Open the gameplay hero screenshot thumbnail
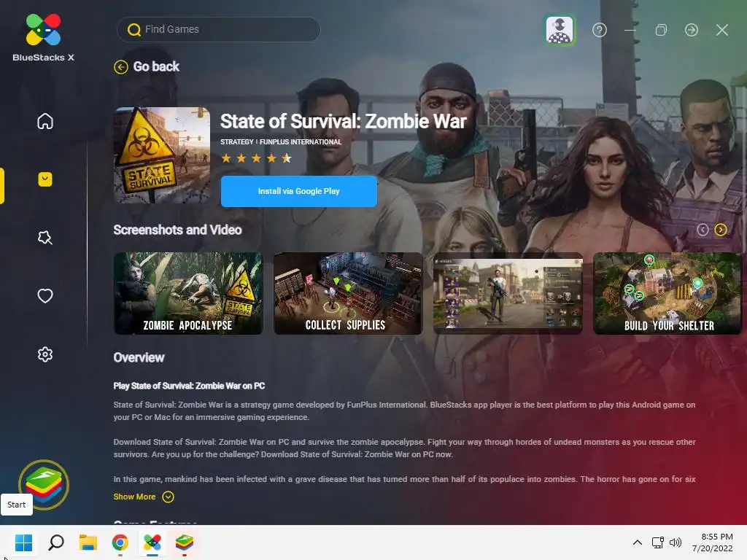This screenshot has height=560, width=747. pyautogui.click(x=508, y=293)
